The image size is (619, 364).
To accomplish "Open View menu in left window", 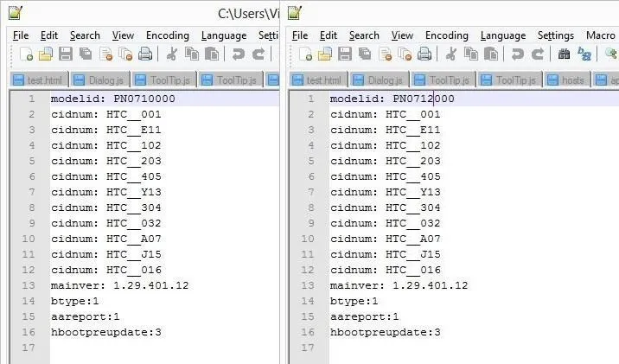I will (123, 35).
